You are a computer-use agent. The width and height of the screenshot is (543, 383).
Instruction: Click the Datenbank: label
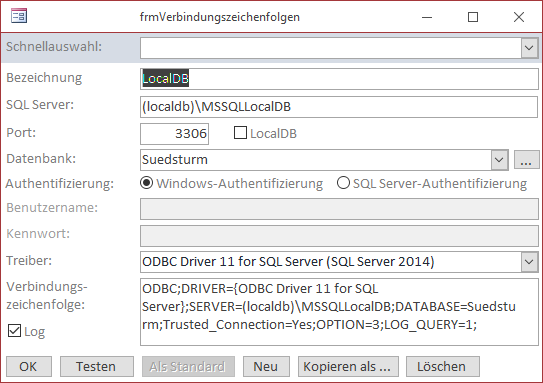(x=41, y=159)
